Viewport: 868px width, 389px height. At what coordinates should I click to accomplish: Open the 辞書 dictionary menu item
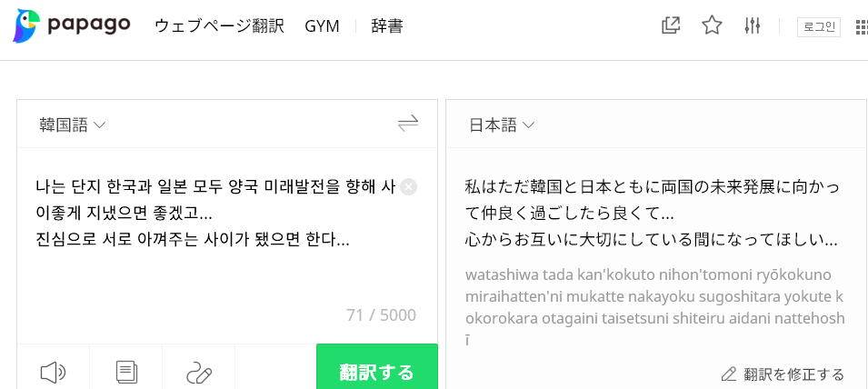(387, 26)
